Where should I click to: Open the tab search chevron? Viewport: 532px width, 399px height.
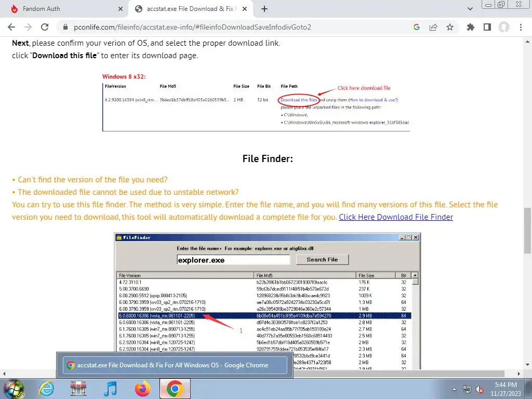tap(470, 9)
